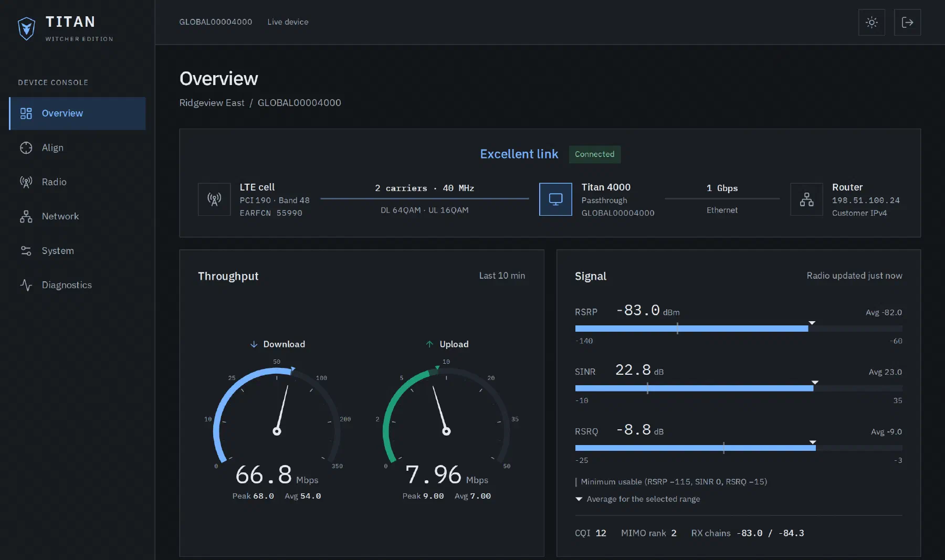Screen dimensions: 945x560
Task: Click the sign-out icon button
Action: [x=907, y=22]
